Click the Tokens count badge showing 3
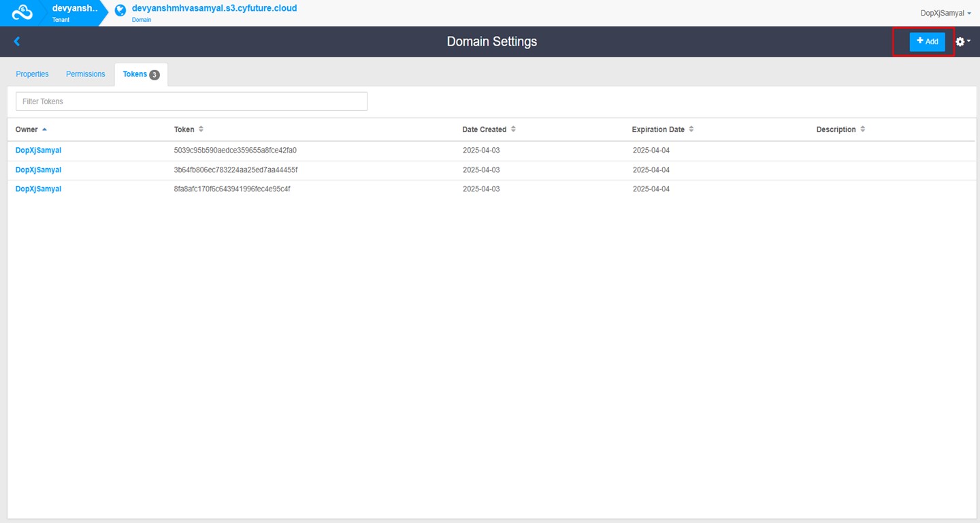This screenshot has width=980, height=523. 152,74
